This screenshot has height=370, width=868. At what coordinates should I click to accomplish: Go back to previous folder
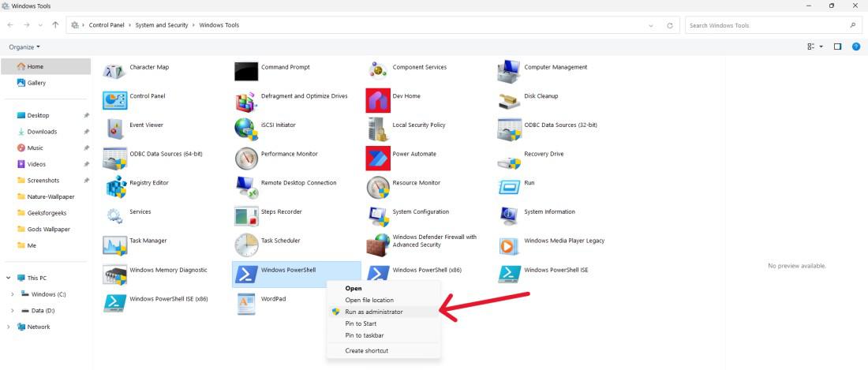click(10, 25)
